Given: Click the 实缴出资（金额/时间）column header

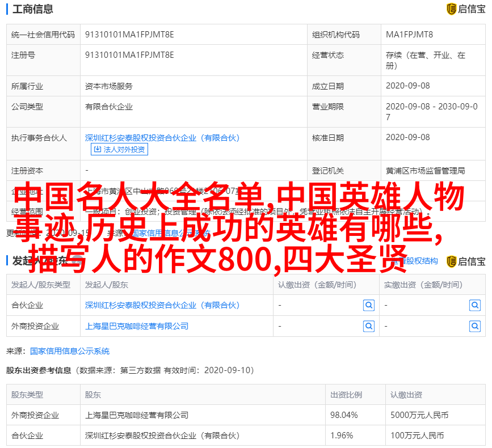Looking at the screenshot, I should point(423,285).
